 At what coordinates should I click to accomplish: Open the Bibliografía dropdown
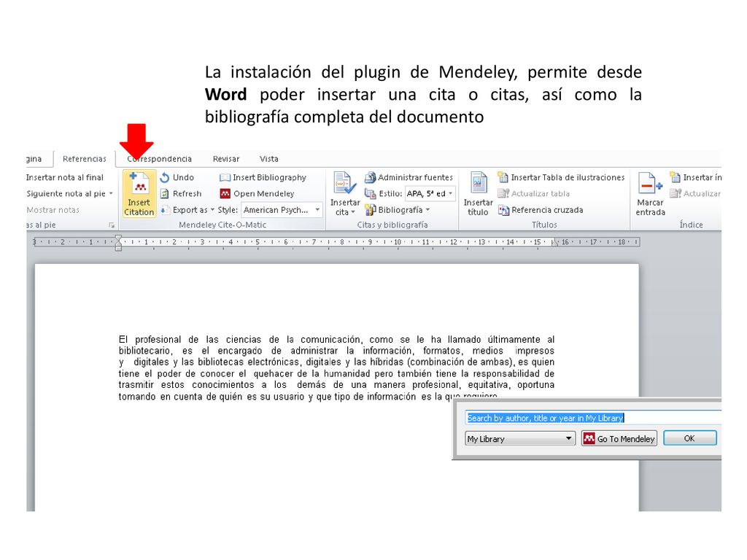click(427, 209)
